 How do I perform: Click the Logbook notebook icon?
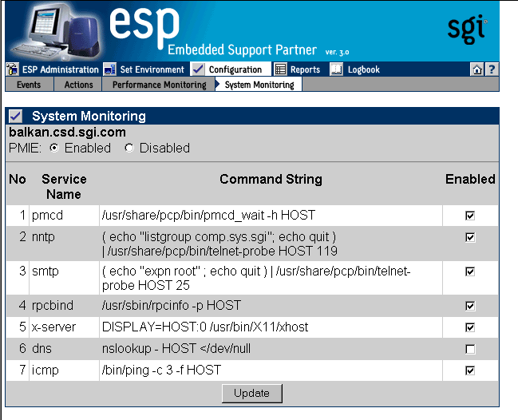pos(336,69)
